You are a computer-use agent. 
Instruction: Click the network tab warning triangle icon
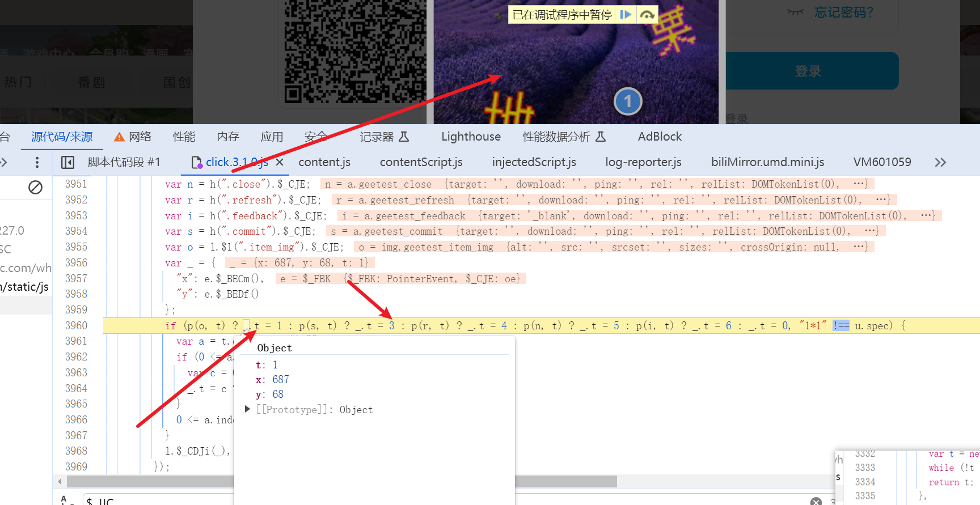coord(119,137)
